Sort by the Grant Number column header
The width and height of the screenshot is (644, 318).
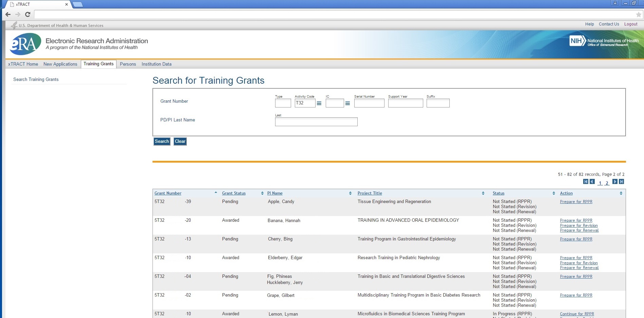[168, 193]
